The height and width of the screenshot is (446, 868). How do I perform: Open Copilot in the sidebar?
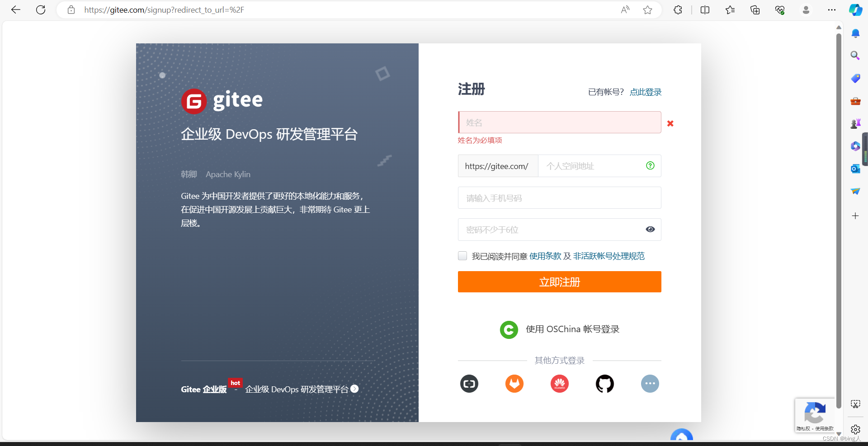[x=855, y=9]
